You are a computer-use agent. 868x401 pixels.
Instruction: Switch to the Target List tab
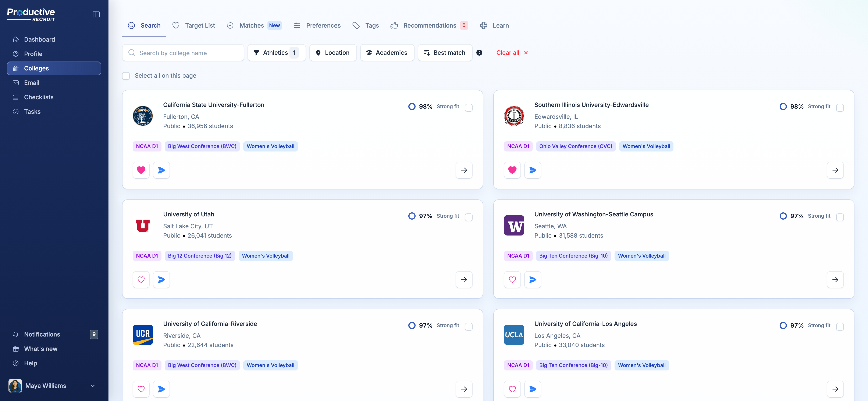pyautogui.click(x=193, y=26)
